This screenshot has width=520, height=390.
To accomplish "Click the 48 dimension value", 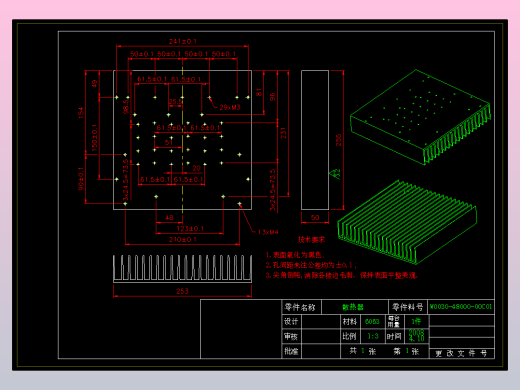I will pyautogui.click(x=169, y=218).
